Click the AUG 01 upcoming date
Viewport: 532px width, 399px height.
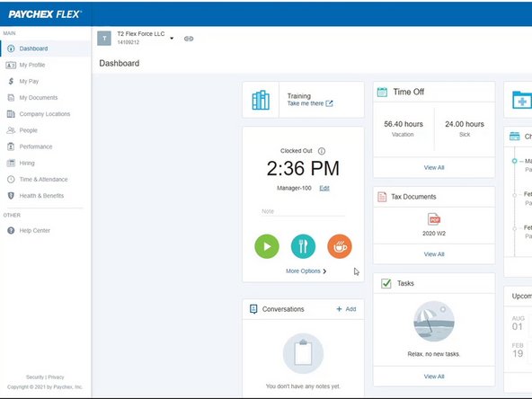pos(519,323)
